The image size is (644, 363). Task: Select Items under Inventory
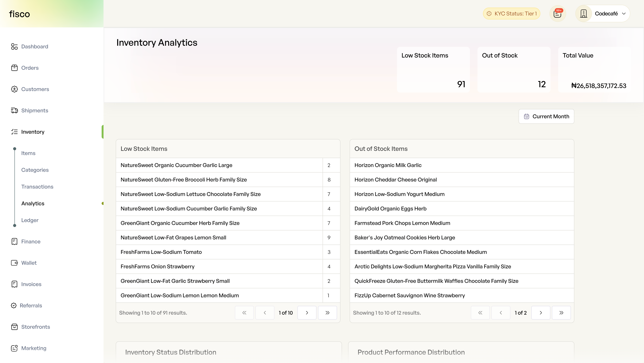tap(28, 153)
